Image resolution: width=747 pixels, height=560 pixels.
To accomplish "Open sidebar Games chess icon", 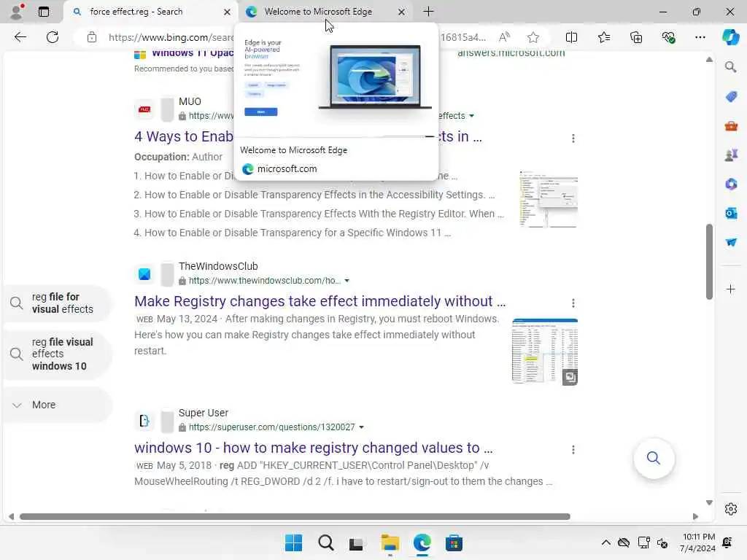I will tap(731, 155).
